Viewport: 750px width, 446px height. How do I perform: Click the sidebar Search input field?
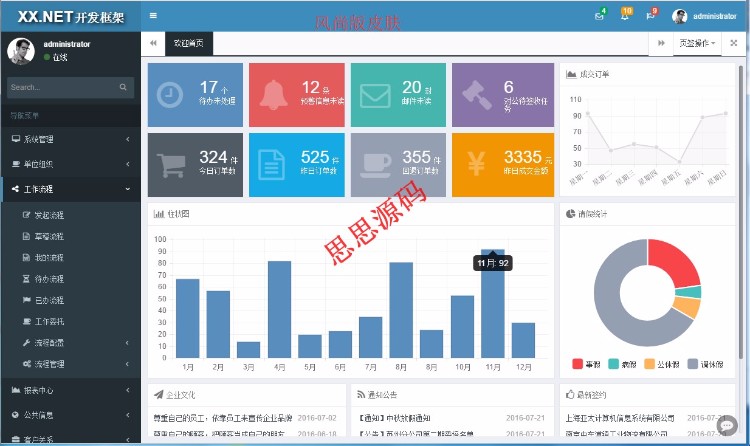(60, 88)
